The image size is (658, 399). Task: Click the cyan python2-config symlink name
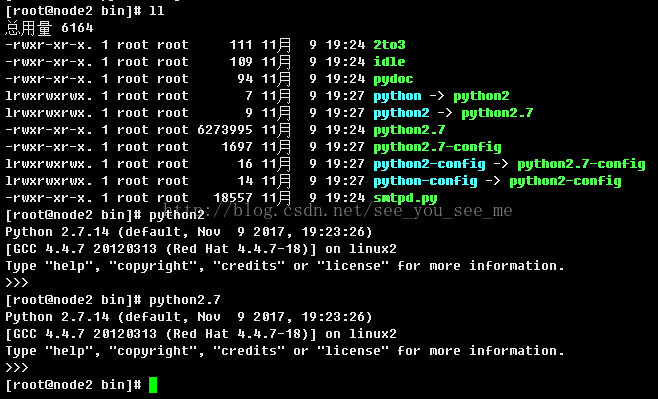(429, 164)
